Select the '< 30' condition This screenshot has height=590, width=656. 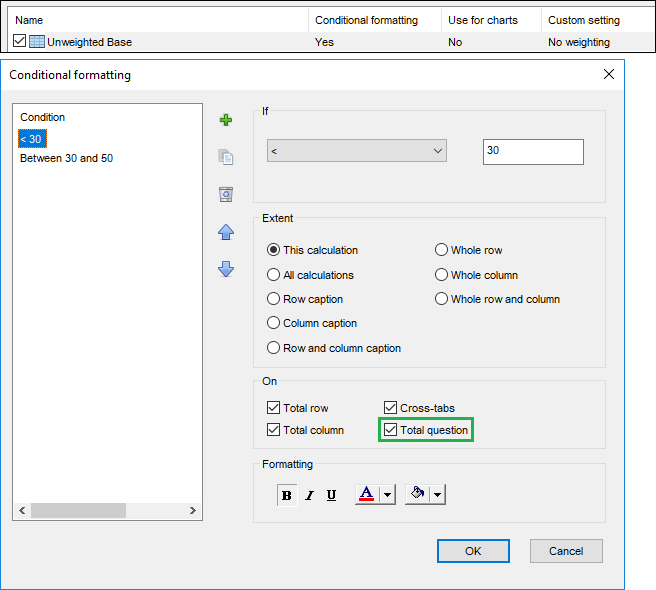[x=32, y=139]
